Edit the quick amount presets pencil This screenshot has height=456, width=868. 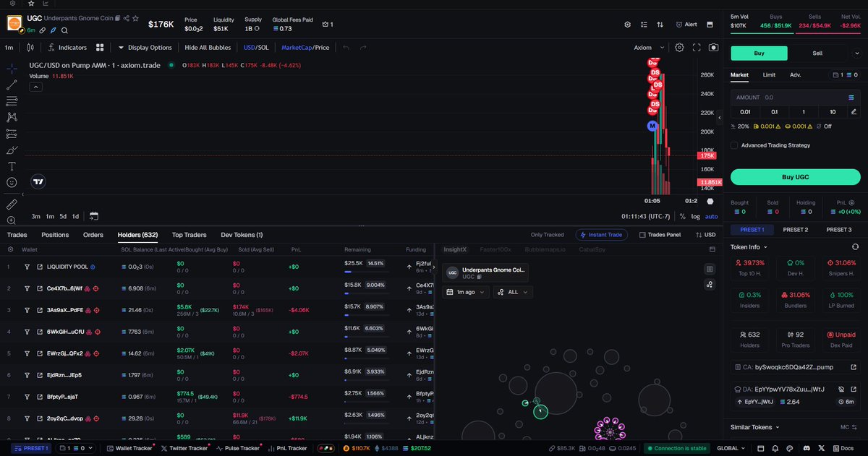[854, 111]
